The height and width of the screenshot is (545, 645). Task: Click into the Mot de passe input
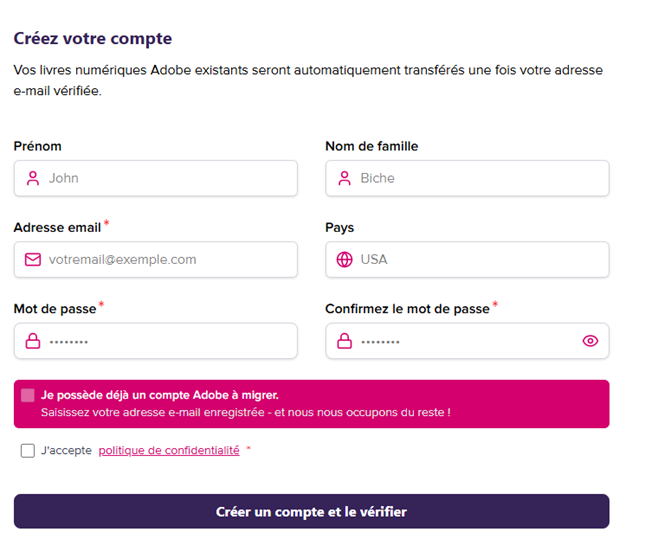coord(155,341)
